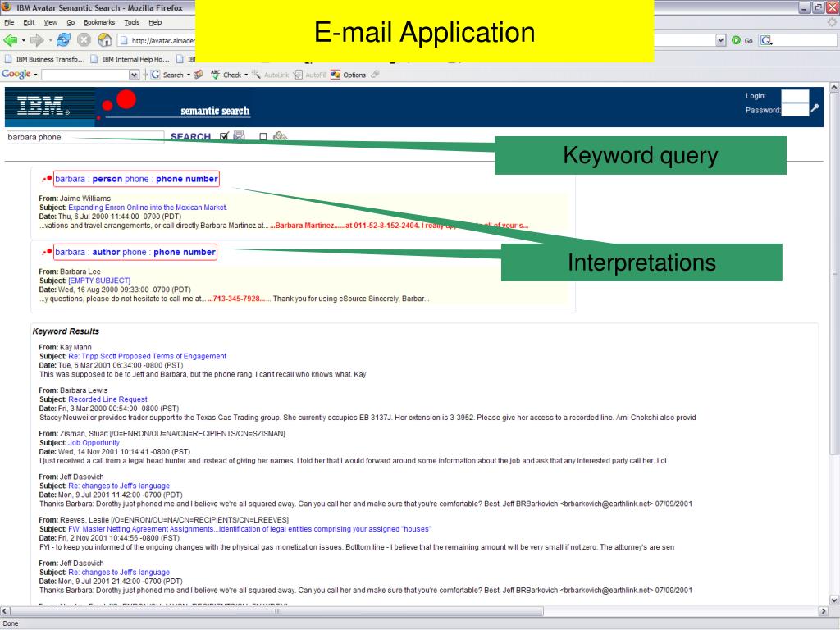Image resolution: width=840 pixels, height=630 pixels.
Task: Click the horizontal scrollbar left arrow
Action: pyautogui.click(x=6, y=611)
